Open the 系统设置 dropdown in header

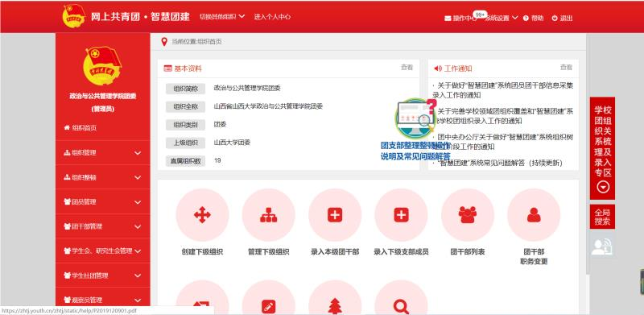(x=502, y=18)
